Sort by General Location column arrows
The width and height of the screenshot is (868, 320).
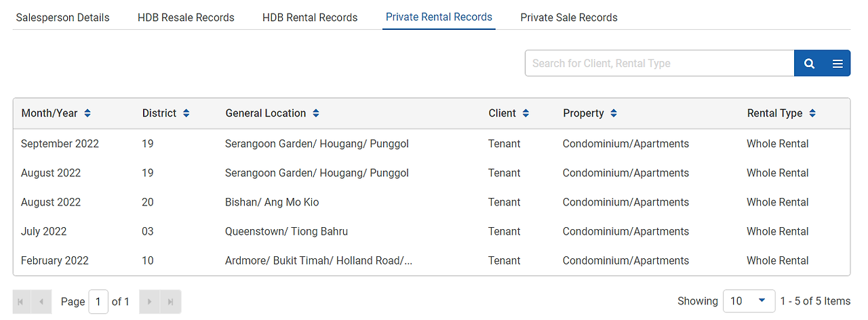coord(316,113)
